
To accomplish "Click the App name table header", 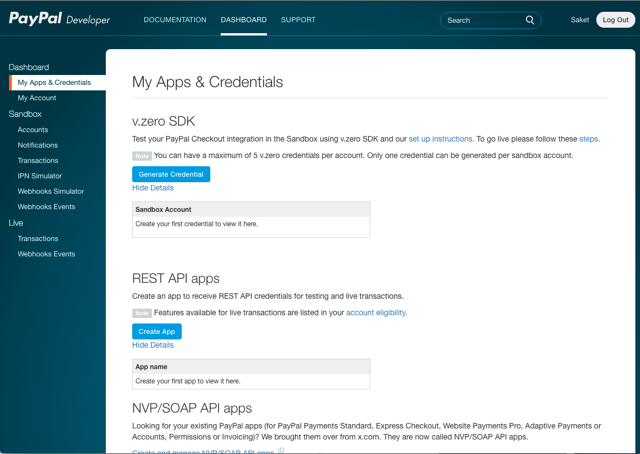I will click(x=251, y=367).
